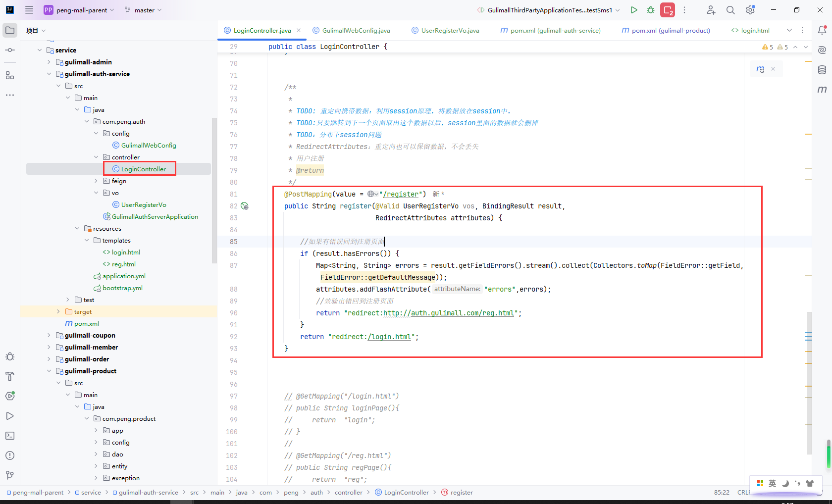Image resolution: width=832 pixels, height=504 pixels.
Task: Close the LoginController.java tab
Action: click(x=299, y=30)
